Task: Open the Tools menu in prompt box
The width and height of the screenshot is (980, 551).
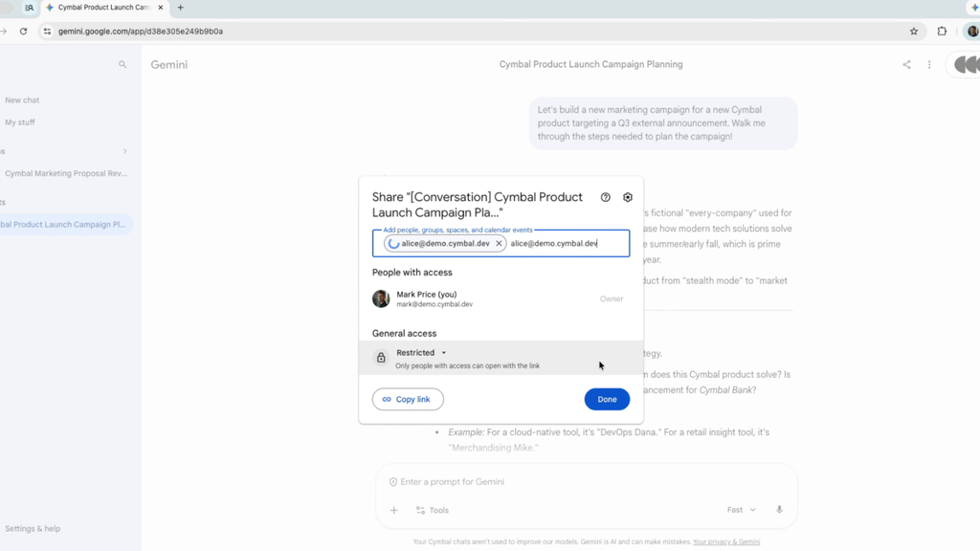Action: click(433, 511)
